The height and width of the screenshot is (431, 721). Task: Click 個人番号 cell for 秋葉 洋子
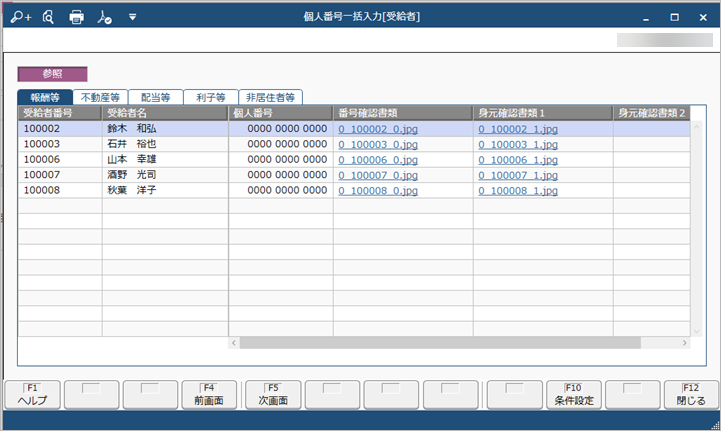[281, 190]
